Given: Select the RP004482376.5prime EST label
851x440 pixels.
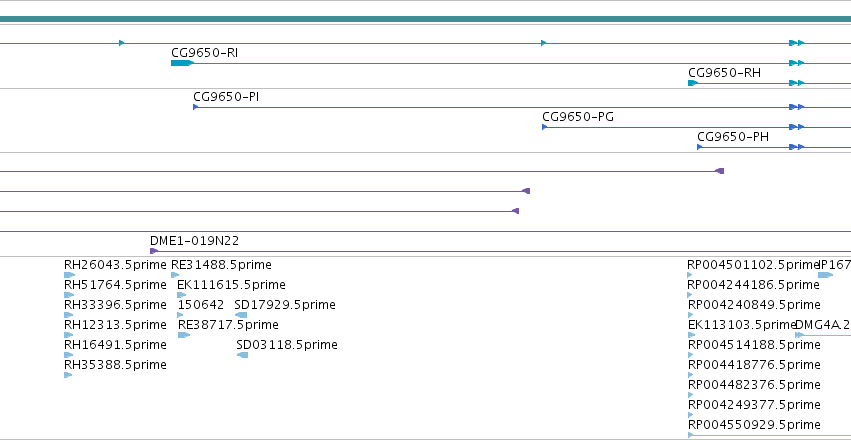Looking at the screenshot, I should (754, 386).
